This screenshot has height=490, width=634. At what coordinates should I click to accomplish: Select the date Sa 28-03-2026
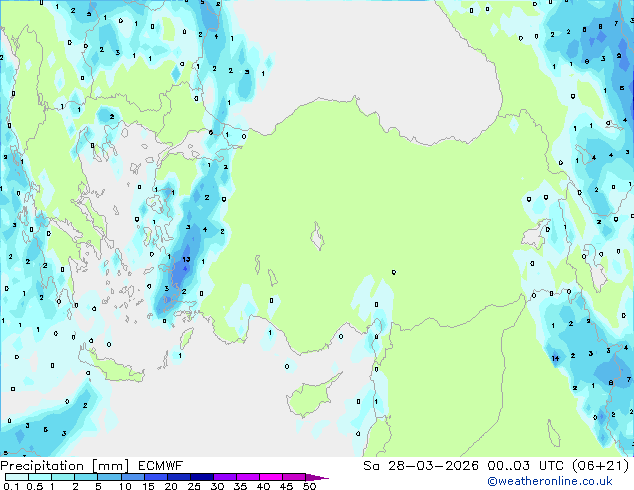pyautogui.click(x=421, y=466)
